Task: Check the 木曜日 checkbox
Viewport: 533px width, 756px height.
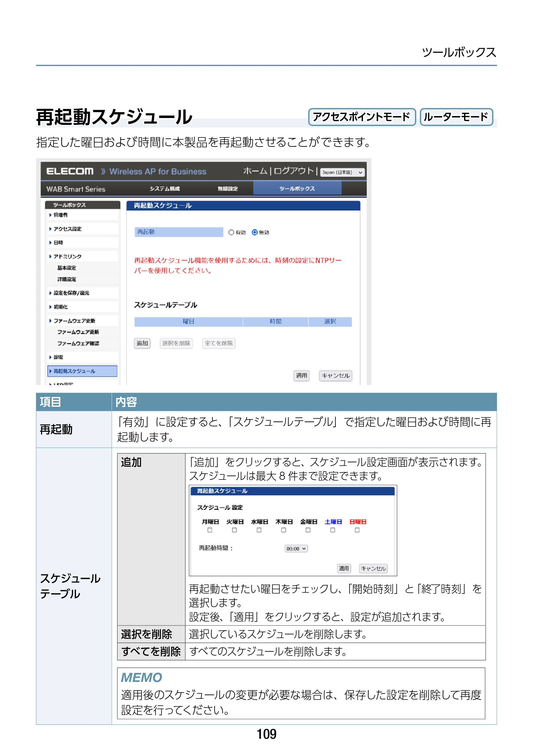Action: (x=284, y=530)
